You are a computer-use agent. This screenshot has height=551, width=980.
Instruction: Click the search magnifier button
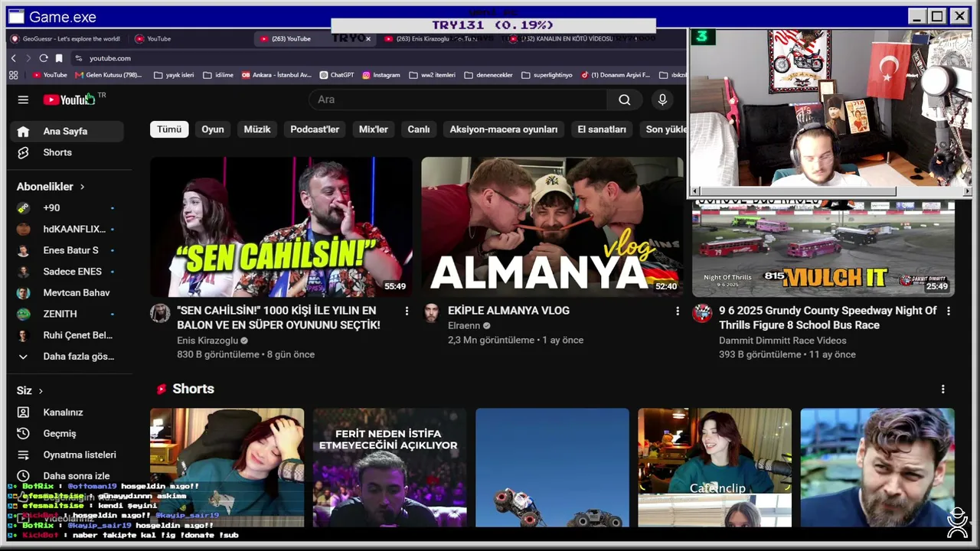tap(625, 99)
